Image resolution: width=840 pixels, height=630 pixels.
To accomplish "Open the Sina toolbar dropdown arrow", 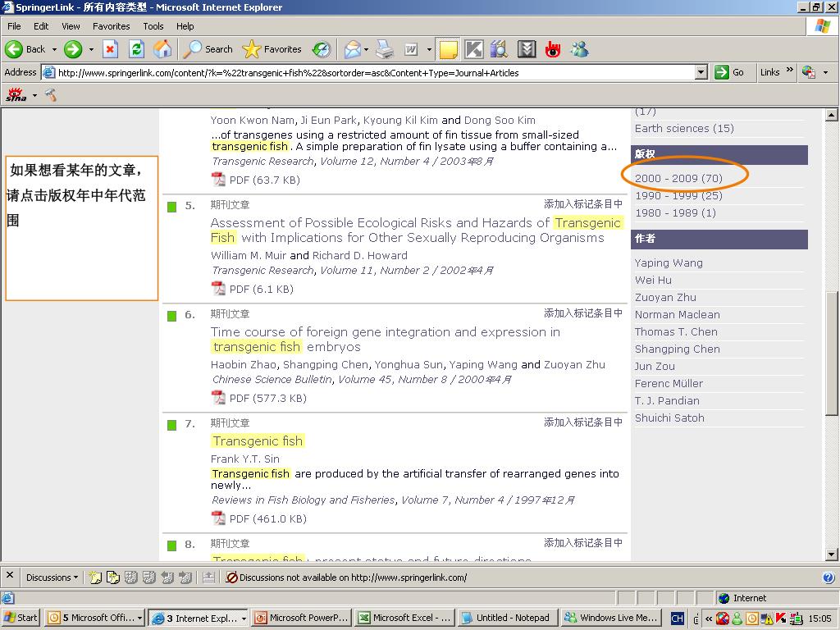I will 34,95.
